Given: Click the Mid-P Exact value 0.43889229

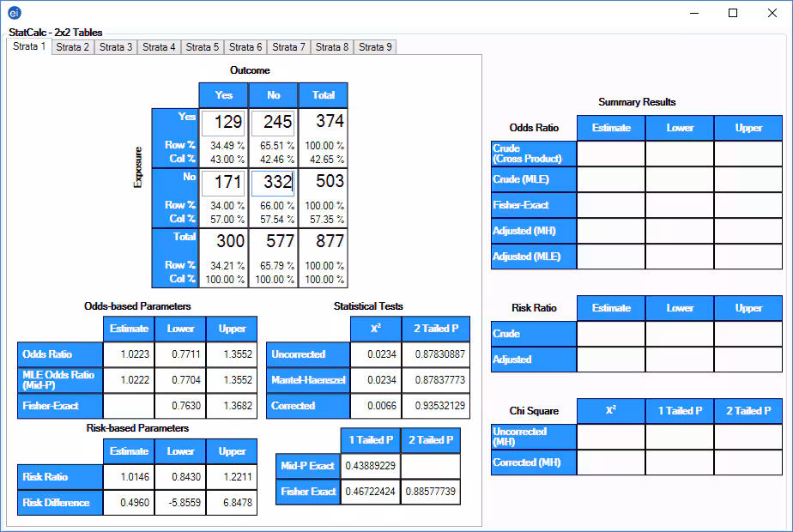Looking at the screenshot, I should 371,466.
